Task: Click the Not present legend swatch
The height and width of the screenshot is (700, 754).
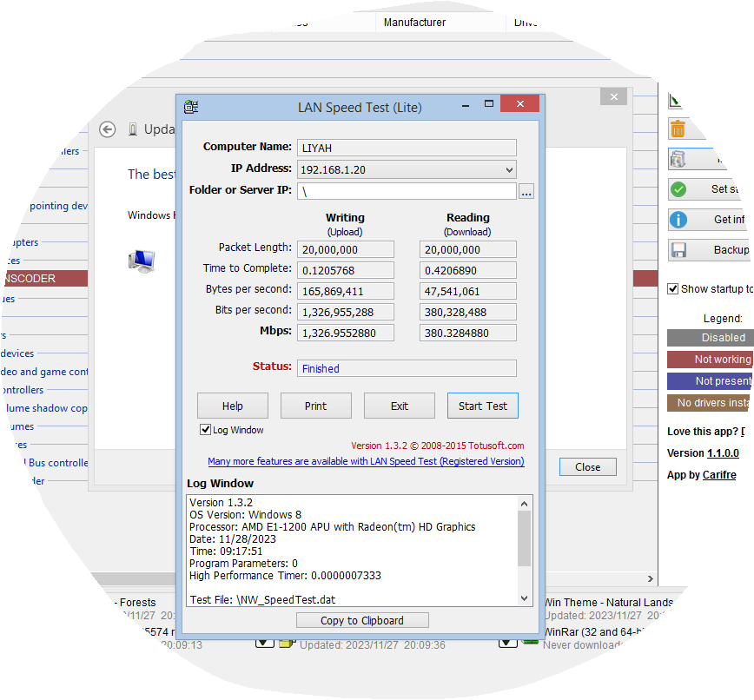Action: click(x=711, y=380)
